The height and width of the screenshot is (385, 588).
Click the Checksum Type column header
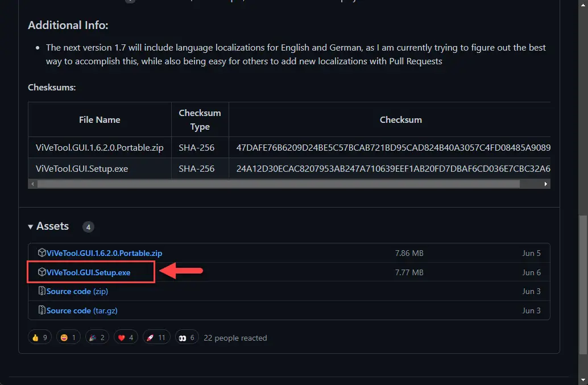(x=200, y=119)
